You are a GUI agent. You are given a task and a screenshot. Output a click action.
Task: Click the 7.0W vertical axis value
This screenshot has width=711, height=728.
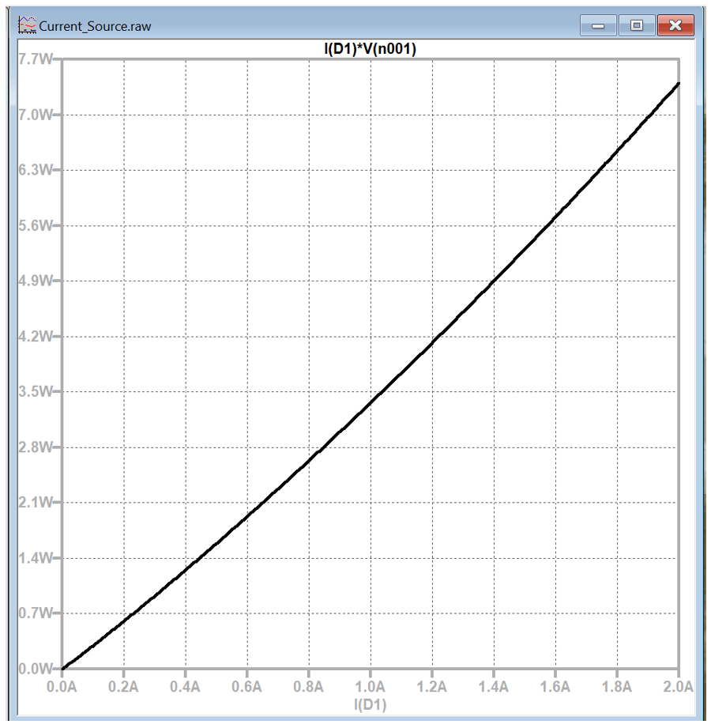pyautogui.click(x=36, y=115)
